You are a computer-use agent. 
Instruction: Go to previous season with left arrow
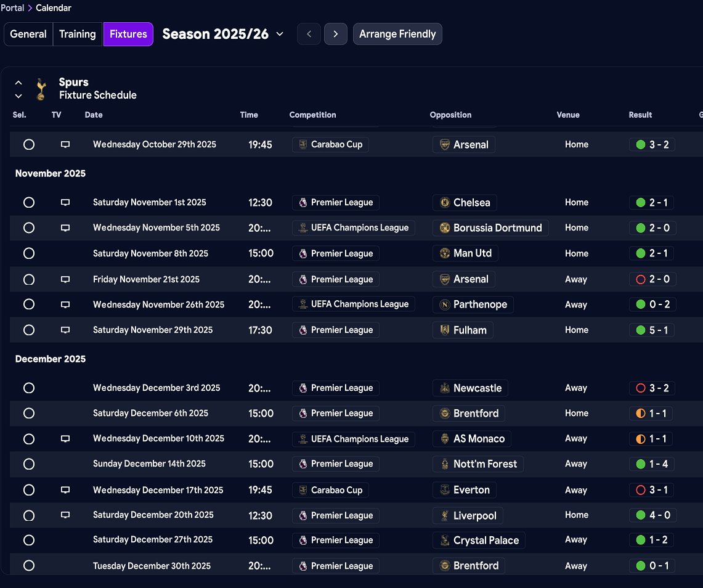[x=309, y=34]
